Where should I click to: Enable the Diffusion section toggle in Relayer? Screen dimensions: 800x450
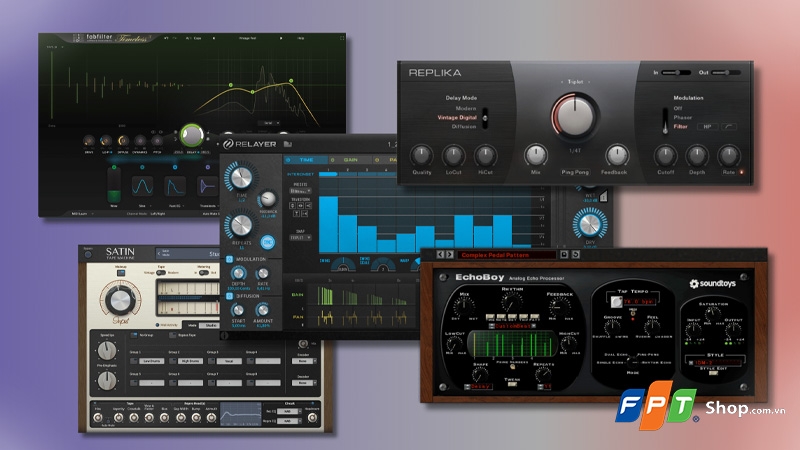coord(229,296)
